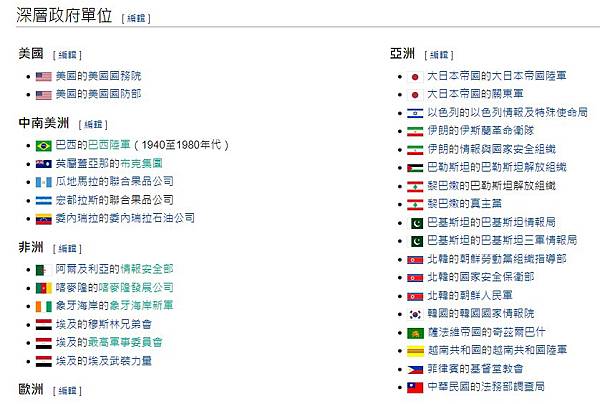Image resolution: width=600 pixels, height=404 pixels.
Task: Click the North Korea flag beside 朝鮮人民軍
Action: pos(415,296)
